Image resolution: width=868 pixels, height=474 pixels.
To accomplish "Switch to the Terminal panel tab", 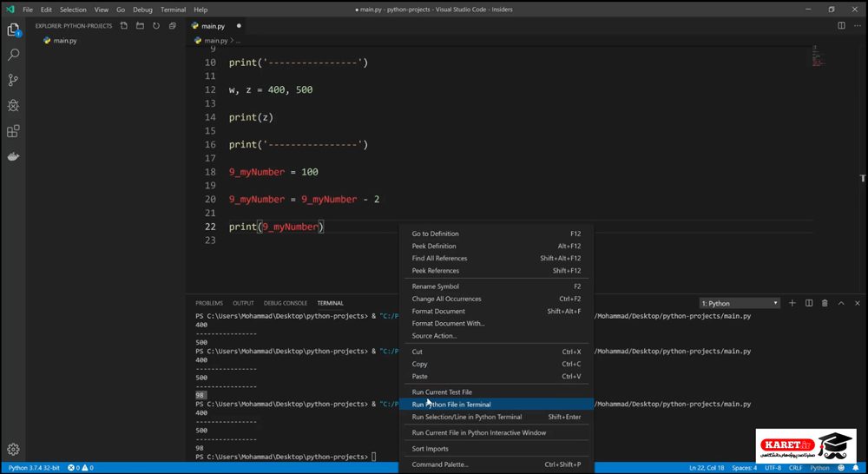I will 330,304.
